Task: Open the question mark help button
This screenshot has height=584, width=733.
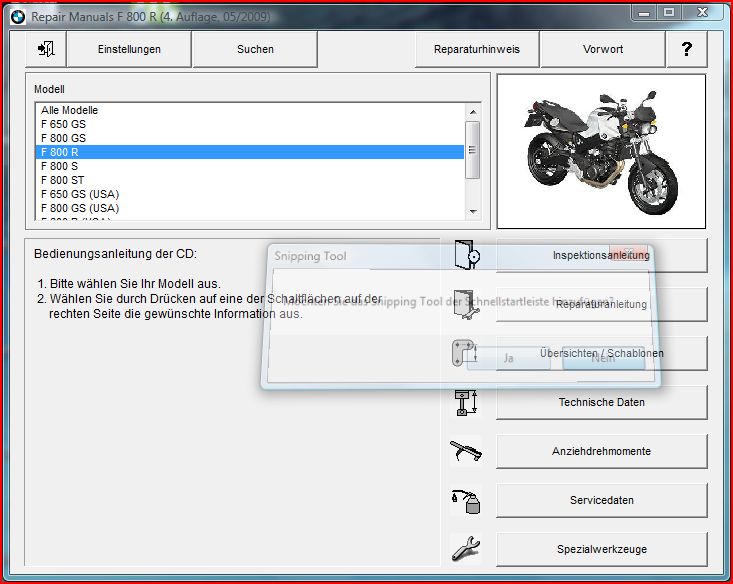Action: (x=686, y=49)
